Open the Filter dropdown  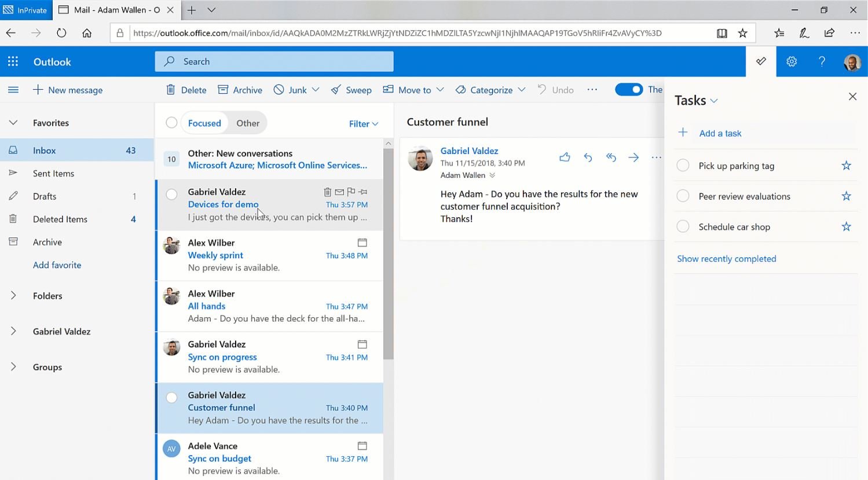(x=363, y=123)
